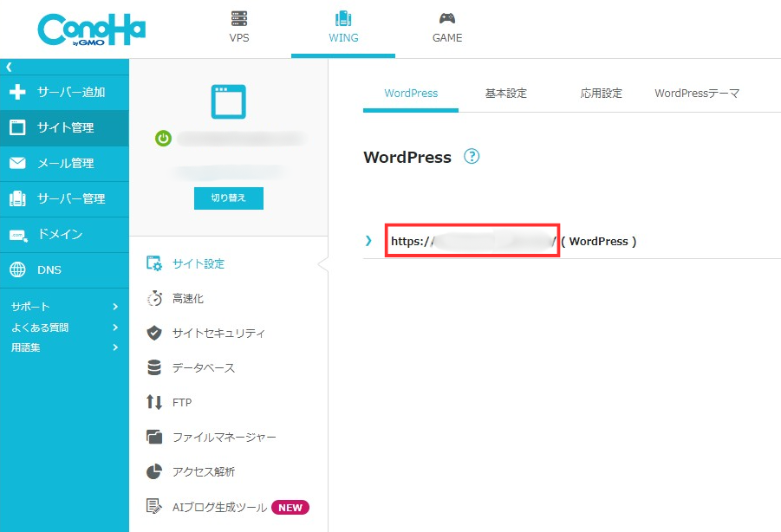Open メール管理 in the sidebar
781x532 pixels.
tap(66, 163)
